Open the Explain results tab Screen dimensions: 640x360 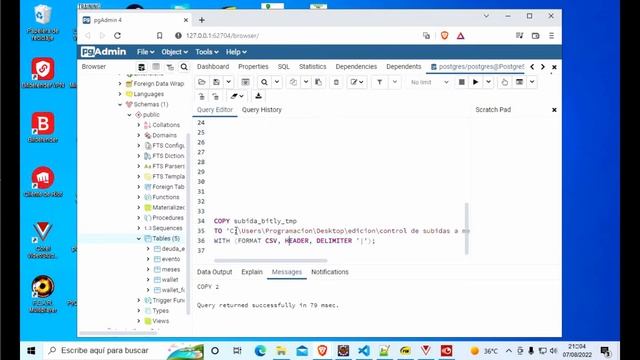pyautogui.click(x=252, y=272)
